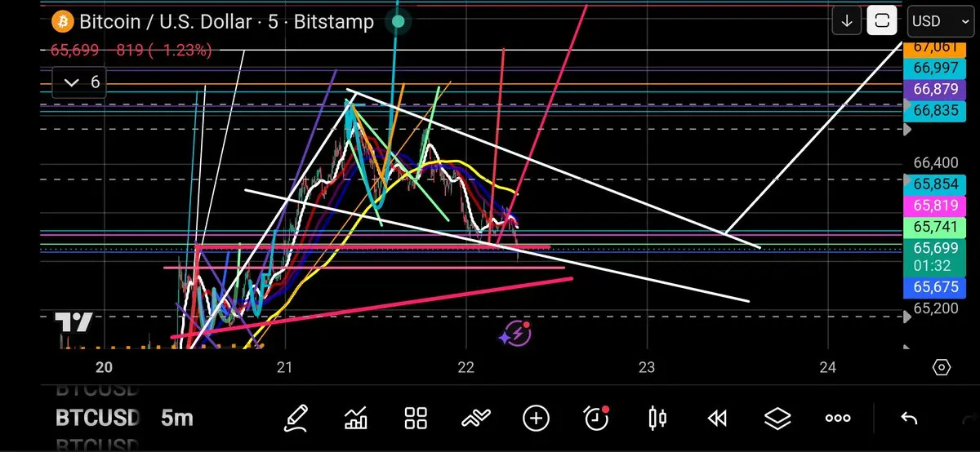The image size is (980, 452).
Task: Open the more options three-dots menu
Action: 838,419
